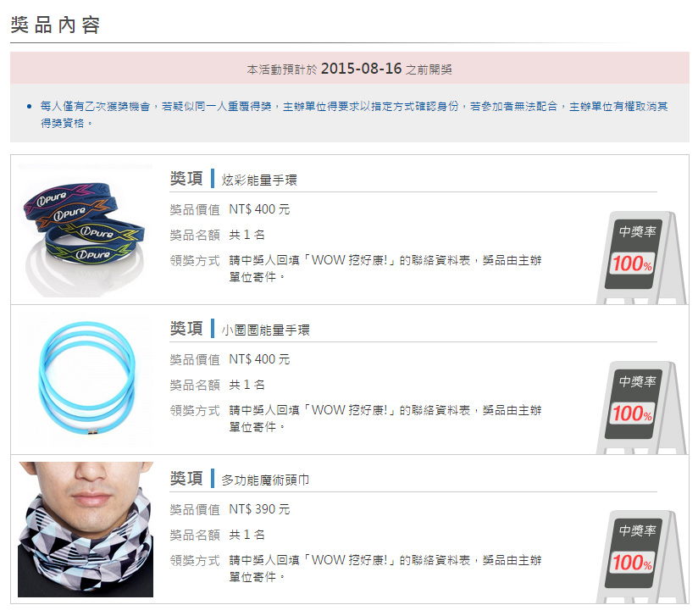Click the 炫彩能量手環 wristband product image
This screenshot has height=616, width=698.
coord(85,230)
